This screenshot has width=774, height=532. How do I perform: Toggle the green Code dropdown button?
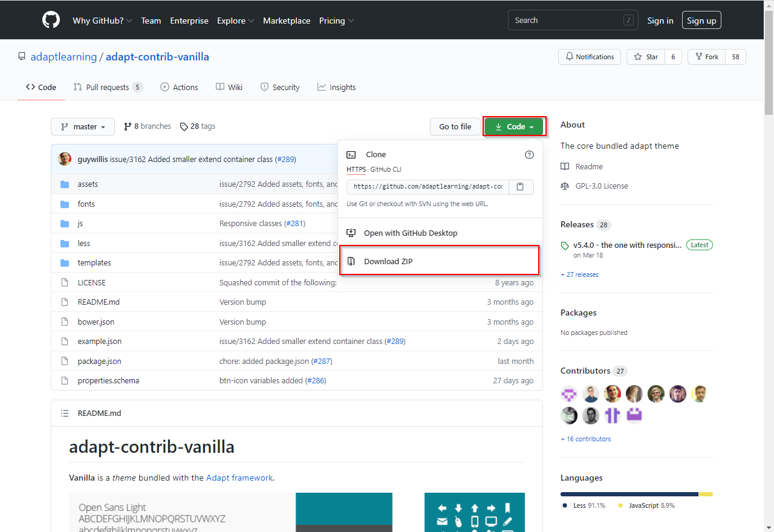click(514, 126)
